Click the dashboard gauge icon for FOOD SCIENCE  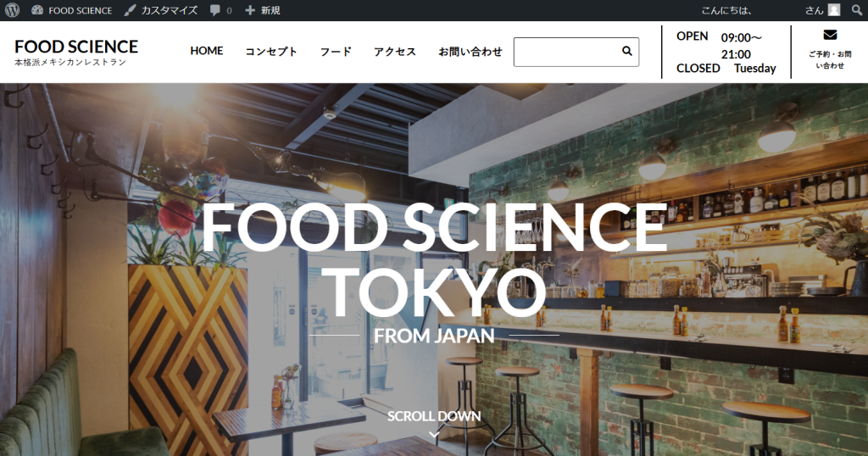pos(37,10)
